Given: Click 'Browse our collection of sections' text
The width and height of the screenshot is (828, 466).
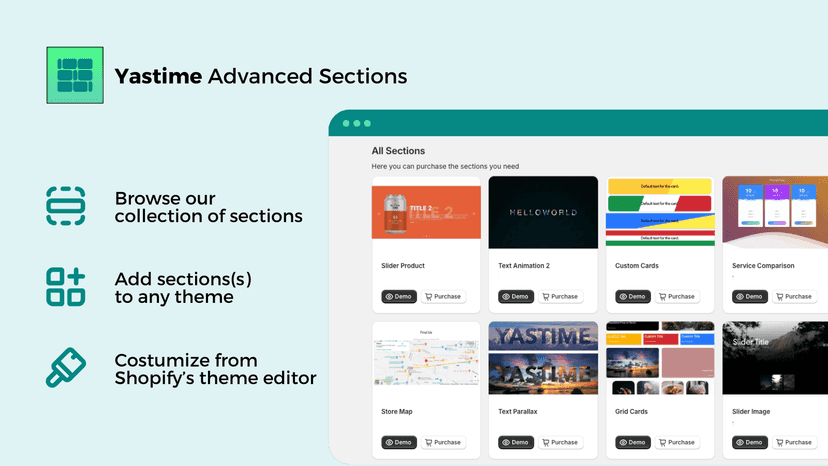Looking at the screenshot, I should pos(209,207).
